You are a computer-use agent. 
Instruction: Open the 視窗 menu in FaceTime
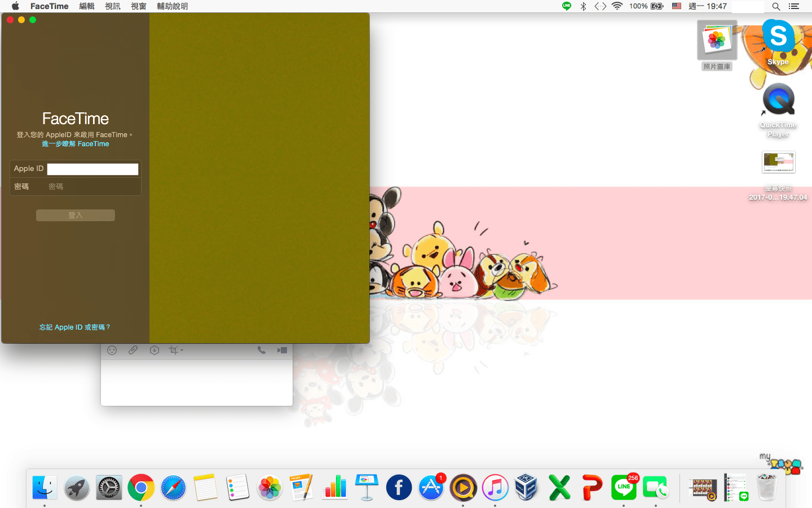138,6
